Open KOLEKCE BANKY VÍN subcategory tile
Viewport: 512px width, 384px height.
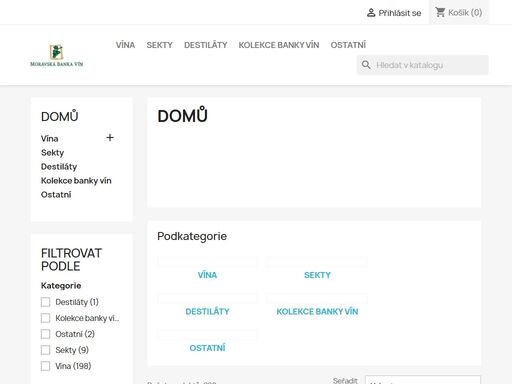tap(317, 312)
